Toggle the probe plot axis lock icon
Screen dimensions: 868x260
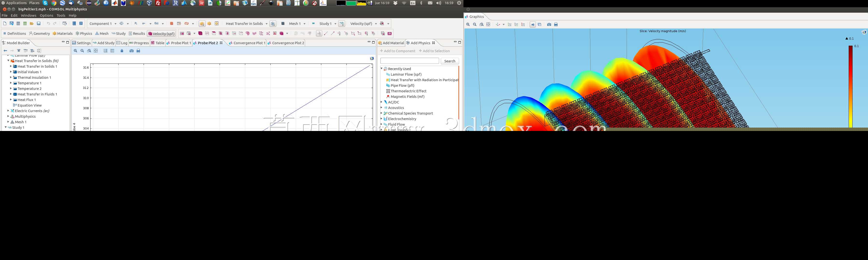tap(122, 51)
